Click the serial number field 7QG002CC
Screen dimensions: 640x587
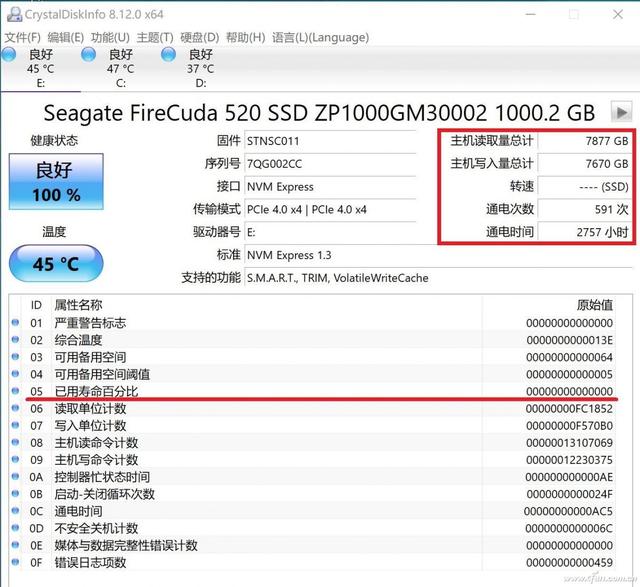[330, 164]
